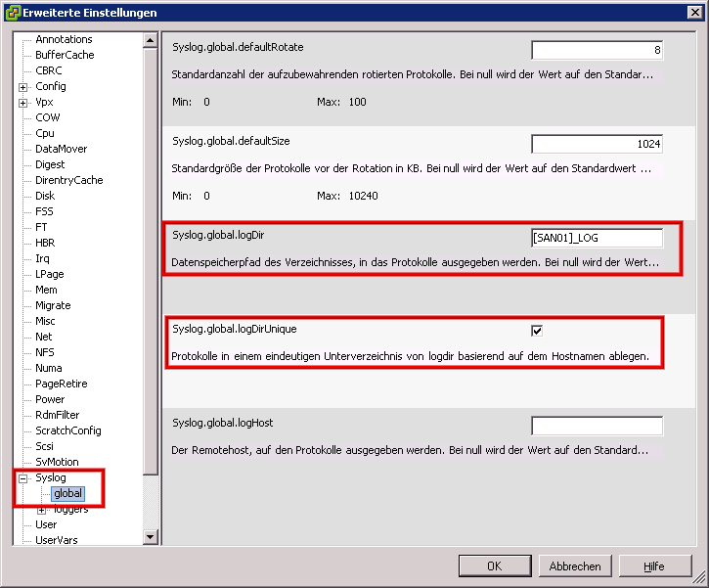Expand the Vpx tree node

click(x=22, y=103)
